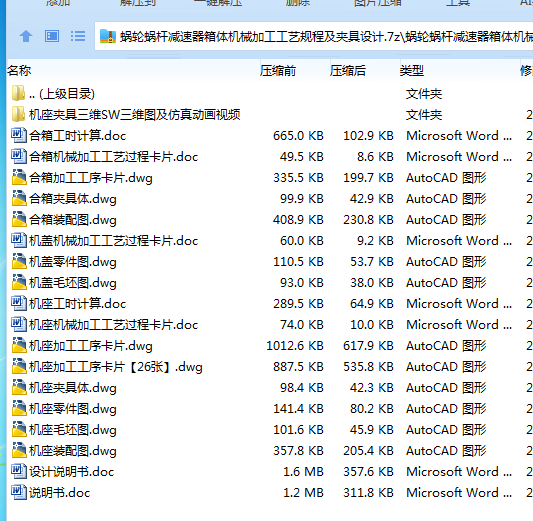Sort by 压缩后 column header
The image size is (533, 521).
pyautogui.click(x=348, y=71)
